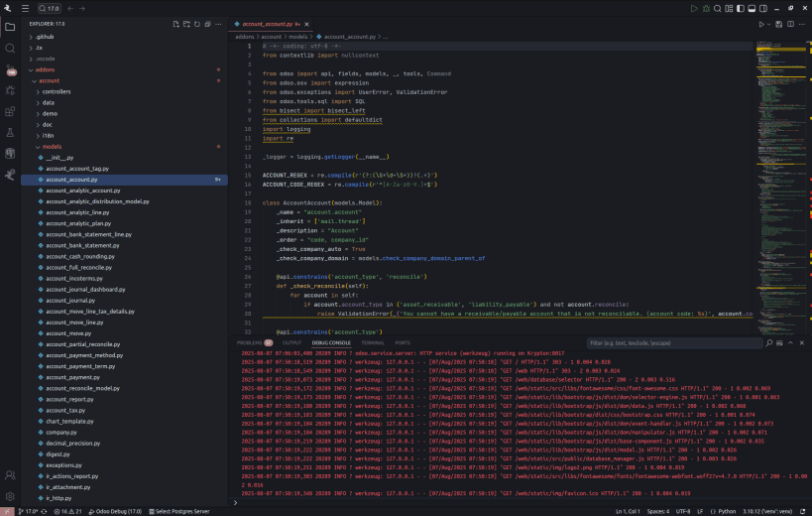The width and height of the screenshot is (812, 516).
Task: Maximize the panel with the up chevron
Action: [790, 342]
